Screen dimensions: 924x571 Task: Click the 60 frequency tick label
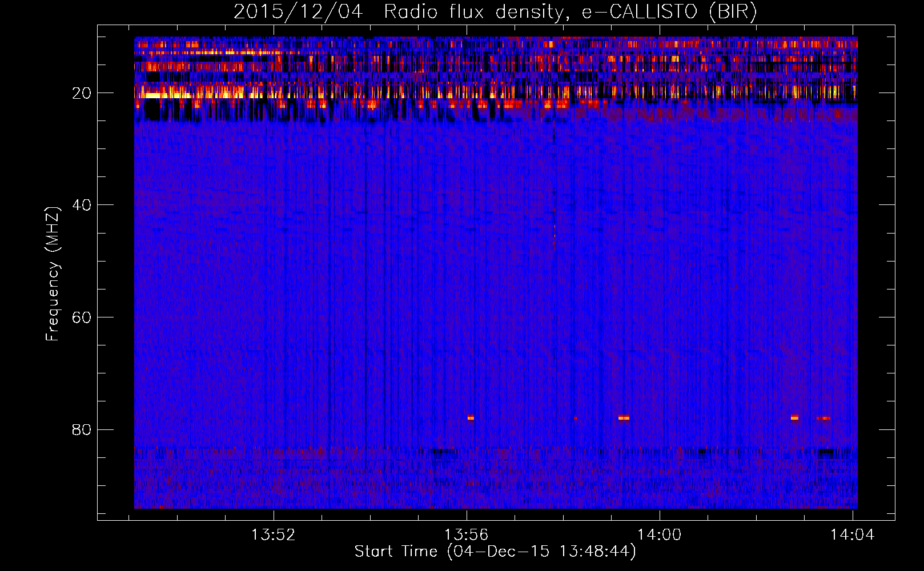coord(82,317)
